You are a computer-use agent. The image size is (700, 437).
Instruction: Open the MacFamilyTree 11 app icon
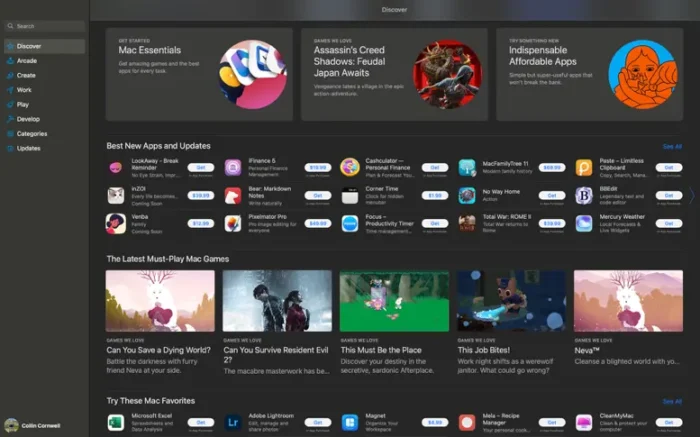[x=467, y=167]
